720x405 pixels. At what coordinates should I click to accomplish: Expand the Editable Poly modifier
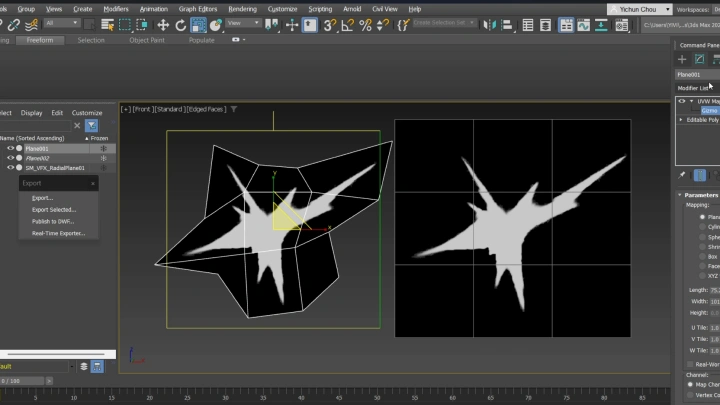click(x=681, y=120)
